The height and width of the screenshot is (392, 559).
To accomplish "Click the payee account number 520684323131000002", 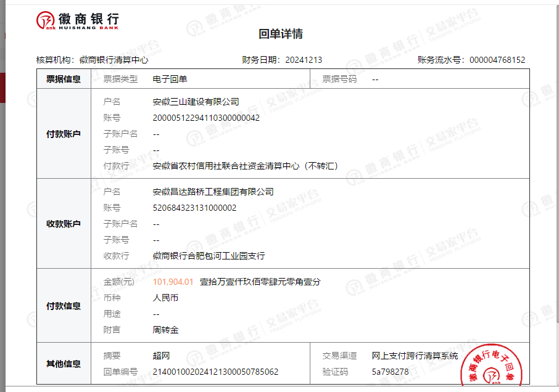I will point(194,208).
